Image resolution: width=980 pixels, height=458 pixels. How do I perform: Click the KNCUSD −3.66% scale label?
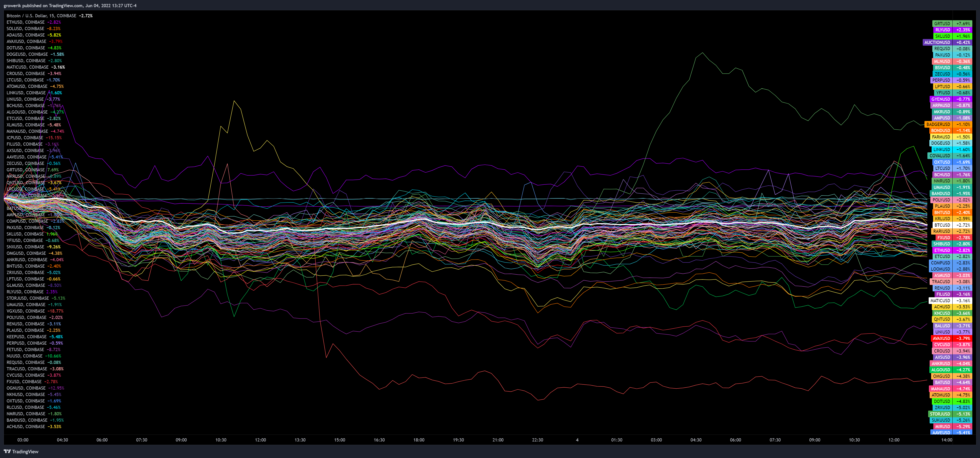(952, 313)
